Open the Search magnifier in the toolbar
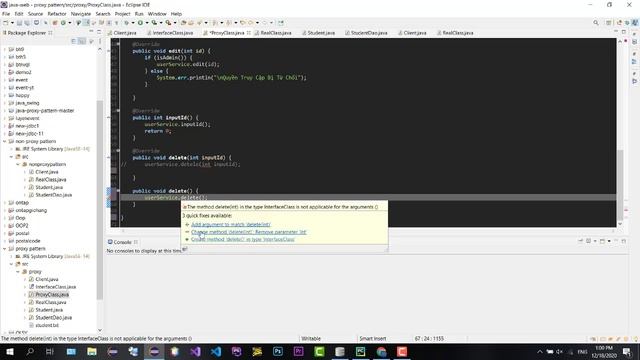Screen dimensions: 640x360 point(596,23)
